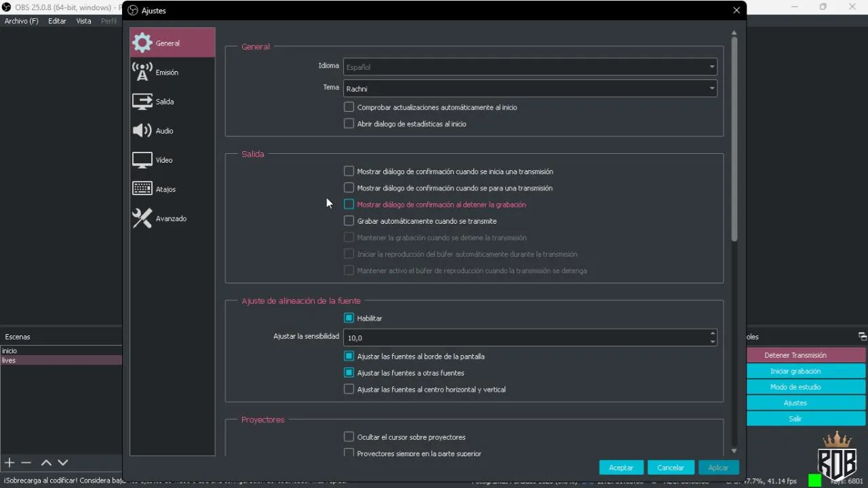The height and width of the screenshot is (488, 868).
Task: Open Atajos keyboard icon
Action: 142,189
